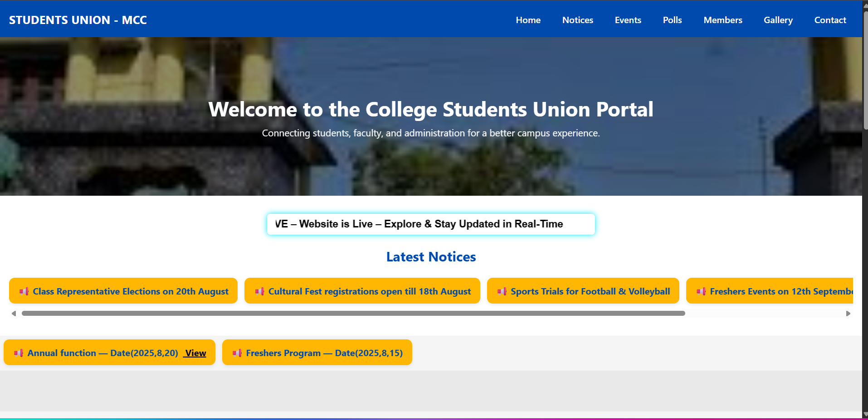Click the Website is Live ticker banner
The width and height of the screenshot is (868, 420).
pos(431,224)
